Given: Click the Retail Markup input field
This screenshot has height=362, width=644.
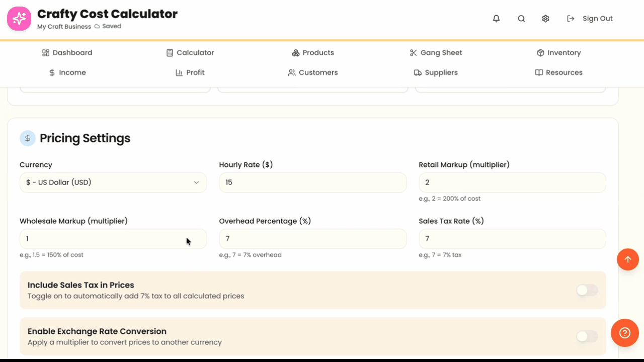Looking at the screenshot, I should pyautogui.click(x=512, y=183).
